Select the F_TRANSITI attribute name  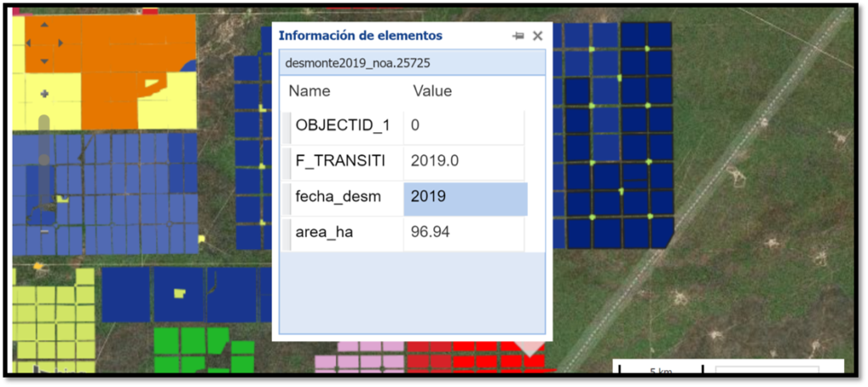(342, 162)
